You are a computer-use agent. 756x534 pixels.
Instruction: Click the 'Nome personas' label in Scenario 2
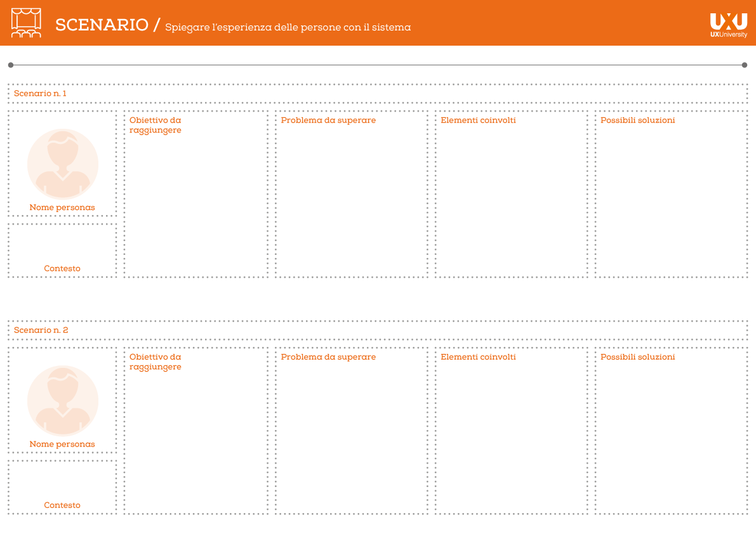tap(62, 444)
